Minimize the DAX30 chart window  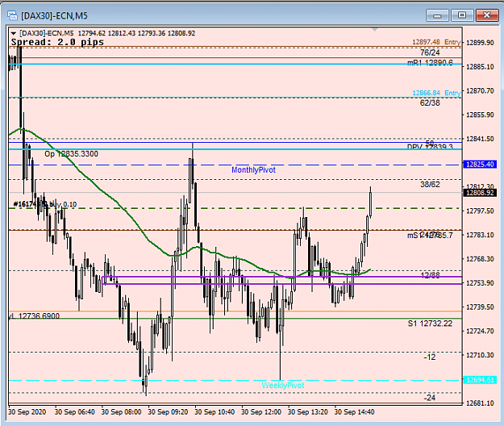pyautogui.click(x=437, y=15)
